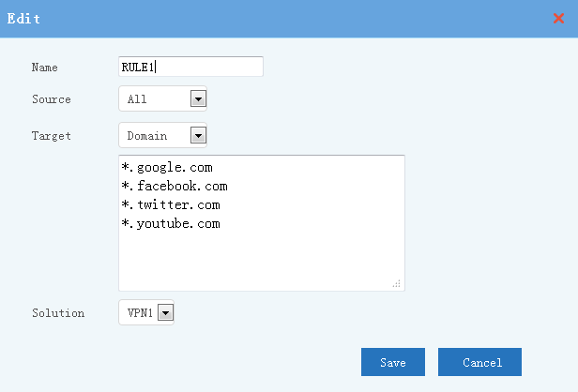The width and height of the screenshot is (578, 392).
Task: Expand the Solution dropdown arrow
Action: (x=165, y=312)
